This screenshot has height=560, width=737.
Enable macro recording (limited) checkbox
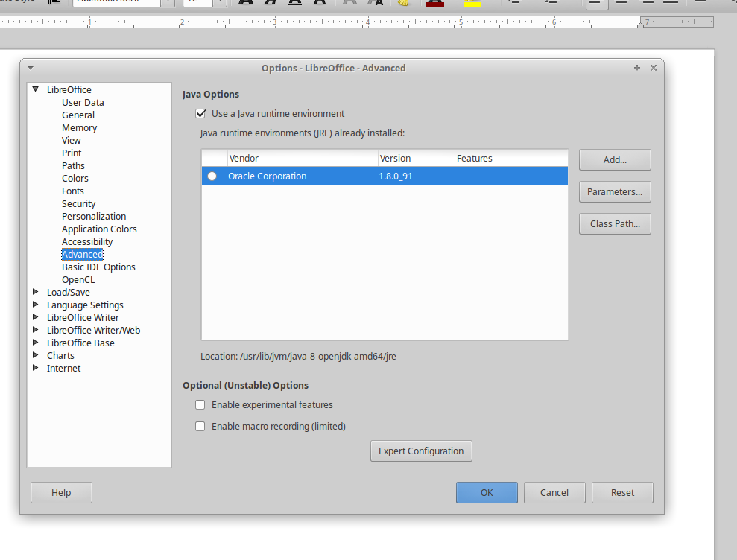pos(200,426)
